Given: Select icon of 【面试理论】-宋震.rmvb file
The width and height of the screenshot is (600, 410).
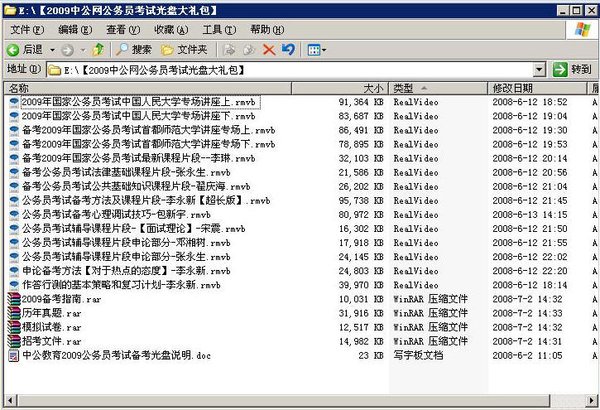Looking at the screenshot, I should (14, 229).
